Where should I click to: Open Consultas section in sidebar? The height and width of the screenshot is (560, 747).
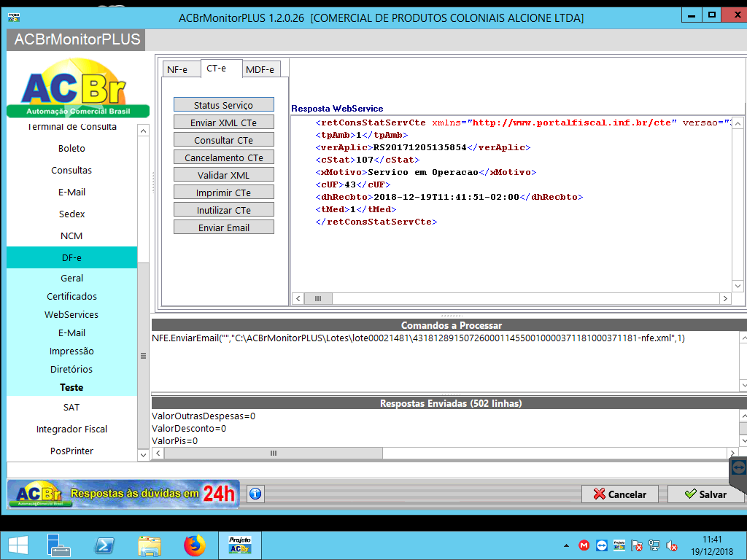[72, 170]
